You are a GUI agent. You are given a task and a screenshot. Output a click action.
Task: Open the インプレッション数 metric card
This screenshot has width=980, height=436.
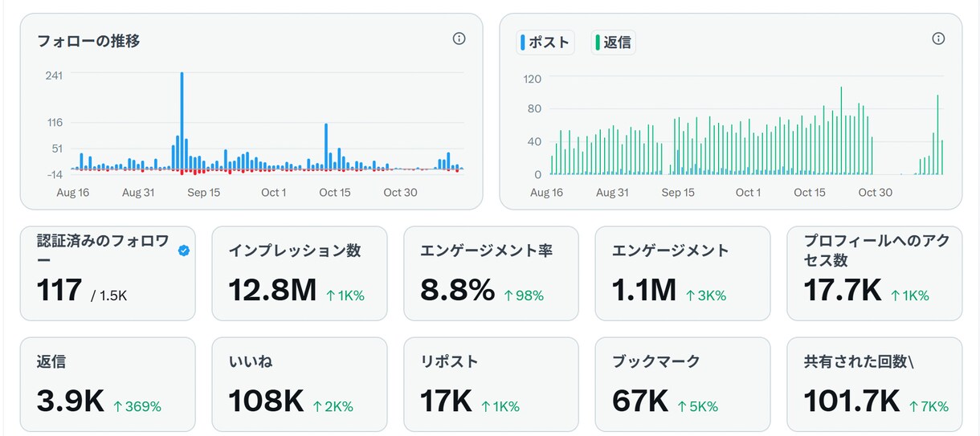300,274
